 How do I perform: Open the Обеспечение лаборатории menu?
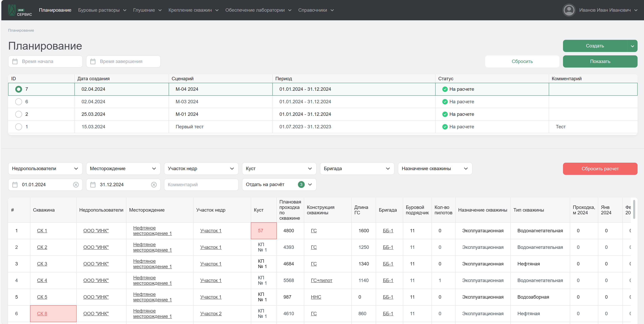[x=258, y=10]
